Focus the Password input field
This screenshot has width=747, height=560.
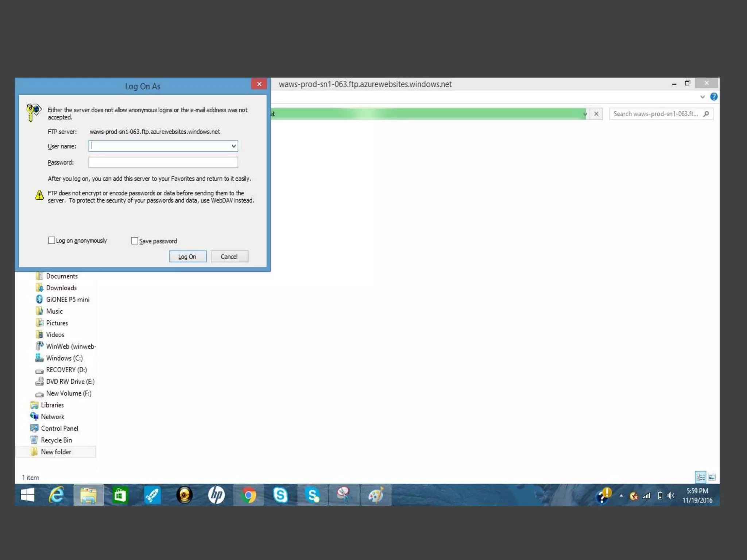pos(163,162)
